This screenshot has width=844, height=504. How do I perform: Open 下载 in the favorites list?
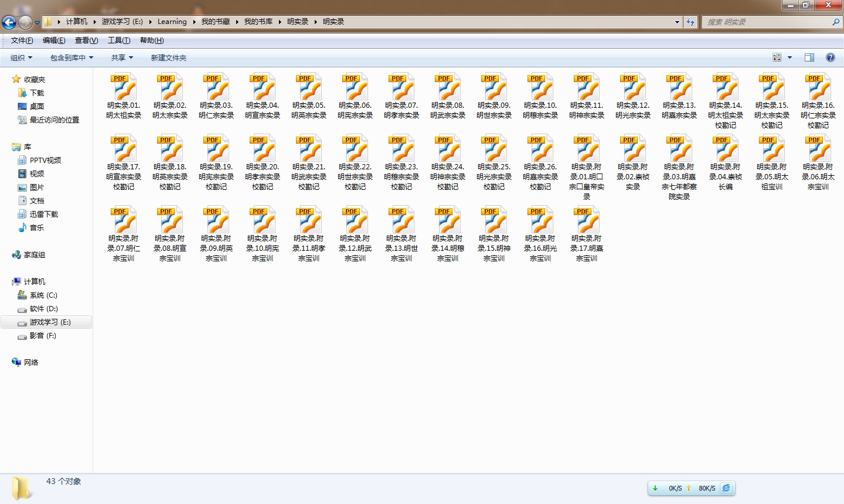click(x=37, y=93)
